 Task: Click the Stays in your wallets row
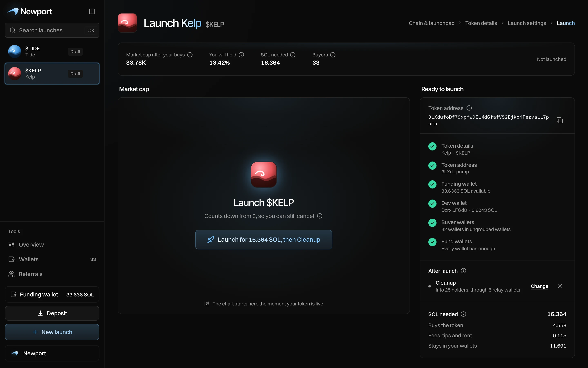pyautogui.click(x=497, y=346)
